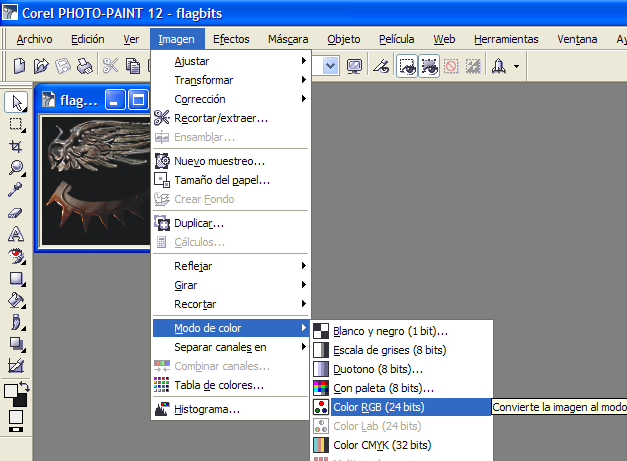Open Histograma… from the menu
This screenshot has height=461, width=627.
click(231, 409)
